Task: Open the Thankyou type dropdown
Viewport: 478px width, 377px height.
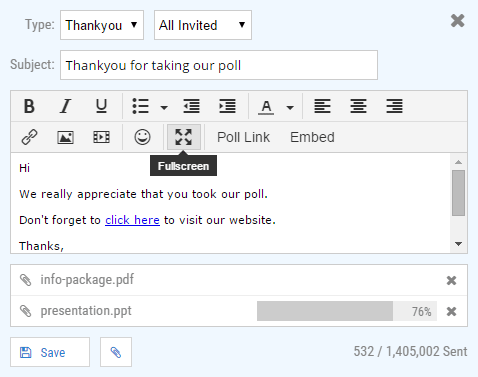Action: pos(102,25)
